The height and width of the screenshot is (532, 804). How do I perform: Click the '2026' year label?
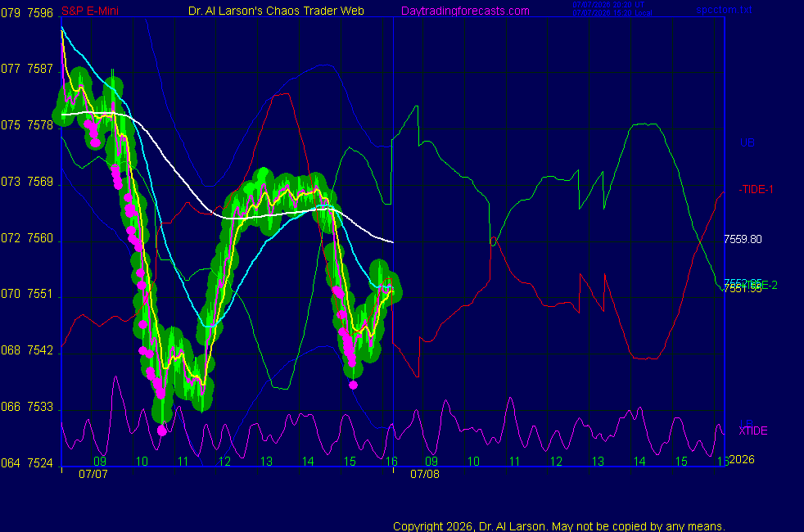pyautogui.click(x=742, y=459)
